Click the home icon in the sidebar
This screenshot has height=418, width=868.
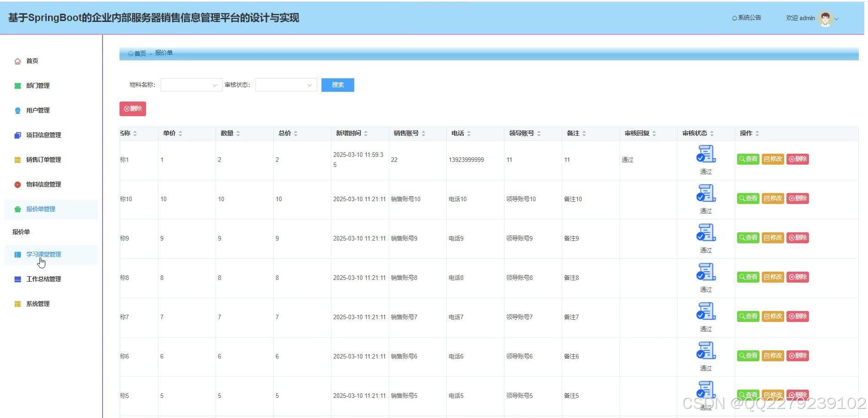click(17, 61)
